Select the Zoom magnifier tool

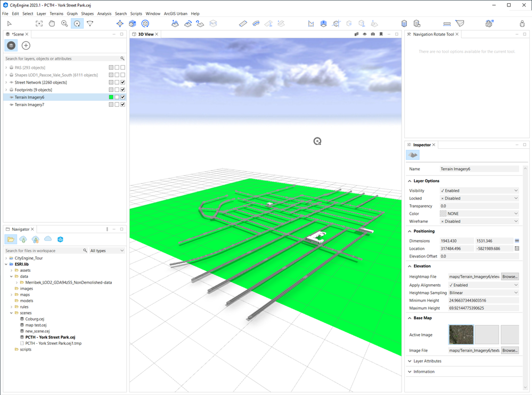click(64, 23)
